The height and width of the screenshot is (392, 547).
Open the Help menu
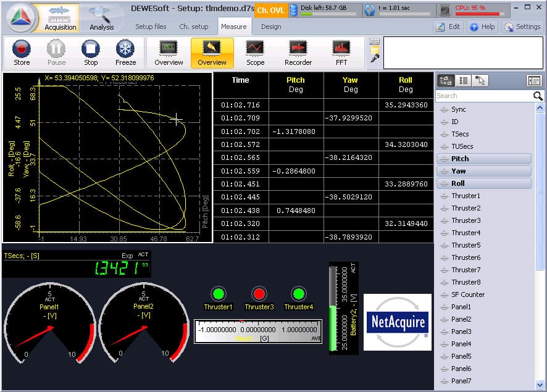(482, 27)
